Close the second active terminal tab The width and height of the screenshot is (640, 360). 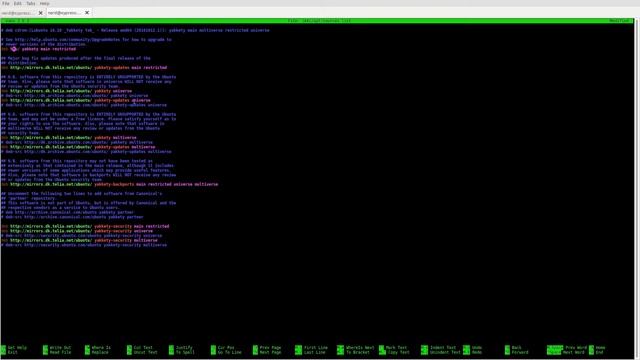(x=87, y=13)
